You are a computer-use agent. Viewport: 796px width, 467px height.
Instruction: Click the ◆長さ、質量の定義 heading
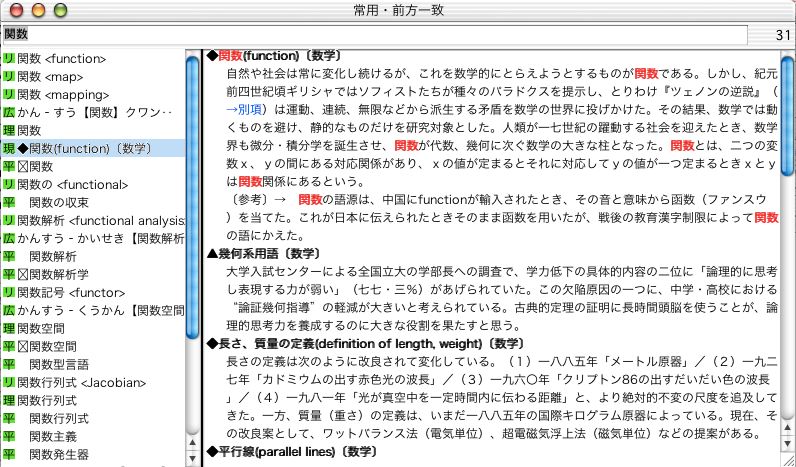point(366,344)
